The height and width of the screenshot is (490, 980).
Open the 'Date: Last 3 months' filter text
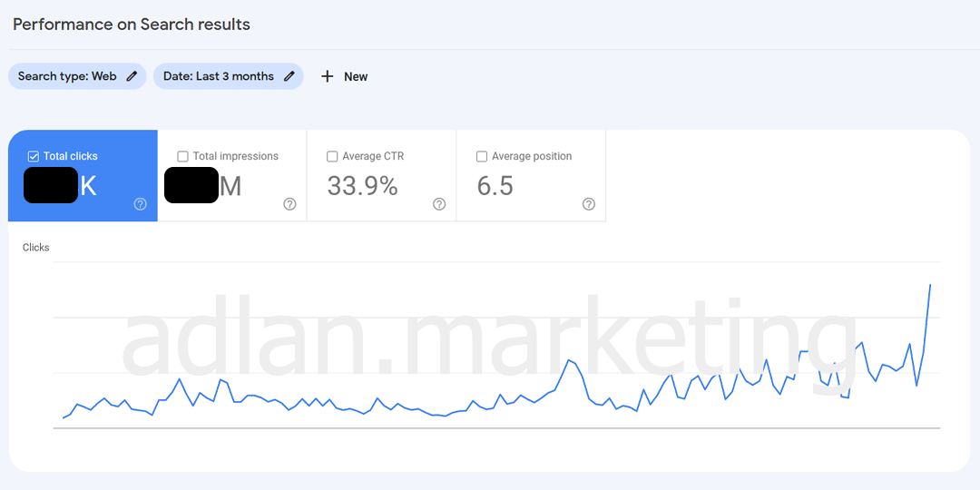[219, 76]
